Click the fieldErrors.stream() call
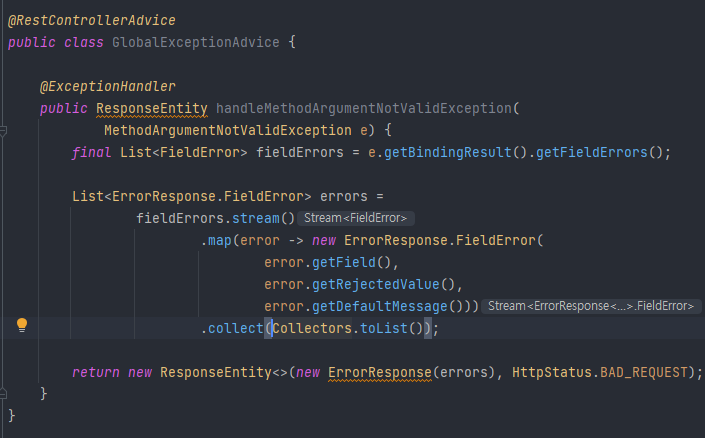Viewport: 705px width, 438px height. [215, 219]
